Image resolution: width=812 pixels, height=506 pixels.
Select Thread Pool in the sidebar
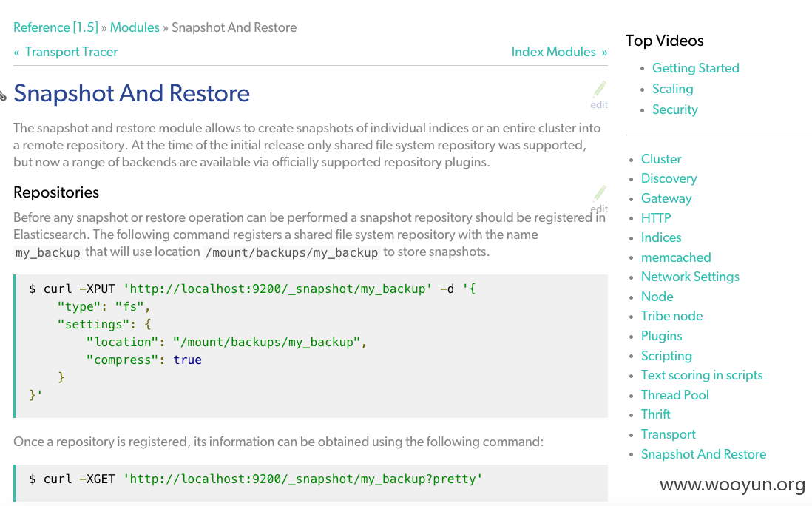tap(674, 395)
